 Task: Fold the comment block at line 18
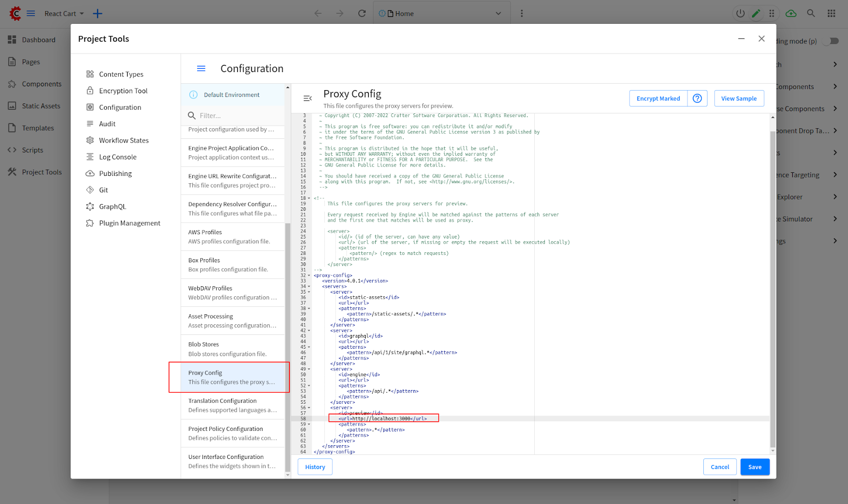coord(309,198)
